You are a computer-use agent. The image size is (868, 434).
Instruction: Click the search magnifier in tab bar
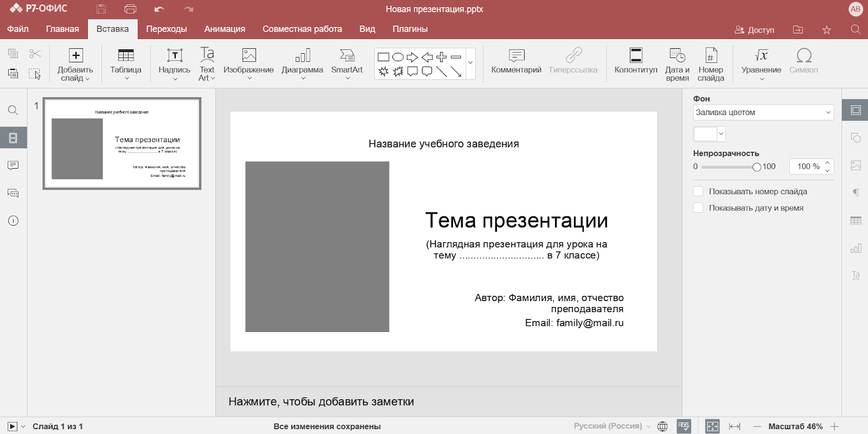point(856,29)
